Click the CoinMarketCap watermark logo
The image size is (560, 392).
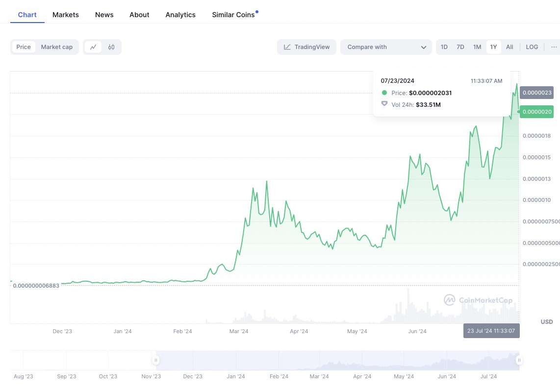pos(478,300)
